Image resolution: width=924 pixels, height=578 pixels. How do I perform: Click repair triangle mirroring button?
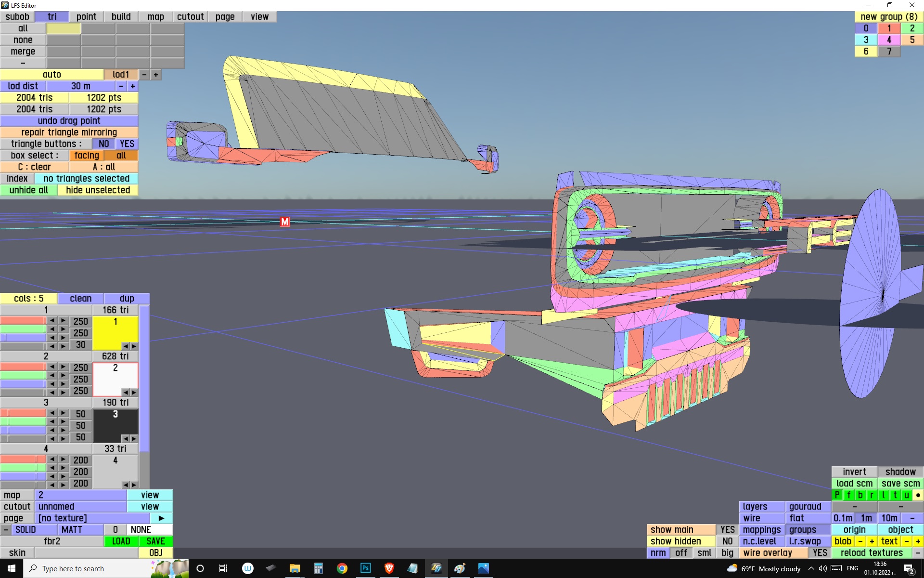69,132
